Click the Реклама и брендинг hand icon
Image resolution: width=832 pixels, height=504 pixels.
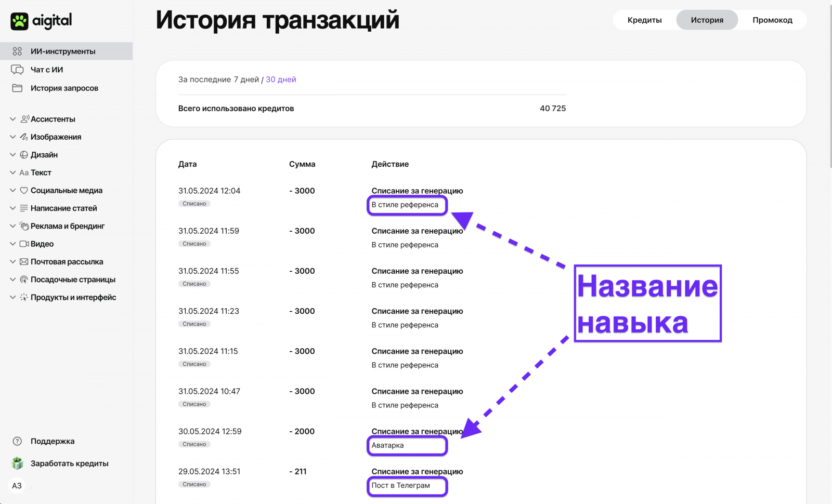pos(24,226)
